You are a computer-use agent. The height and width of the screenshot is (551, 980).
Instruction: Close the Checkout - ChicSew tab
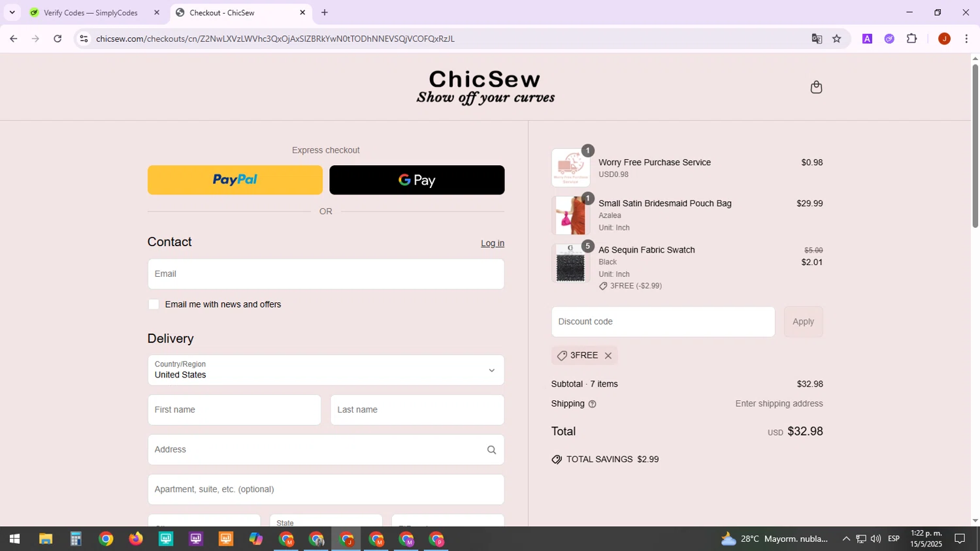click(302, 12)
